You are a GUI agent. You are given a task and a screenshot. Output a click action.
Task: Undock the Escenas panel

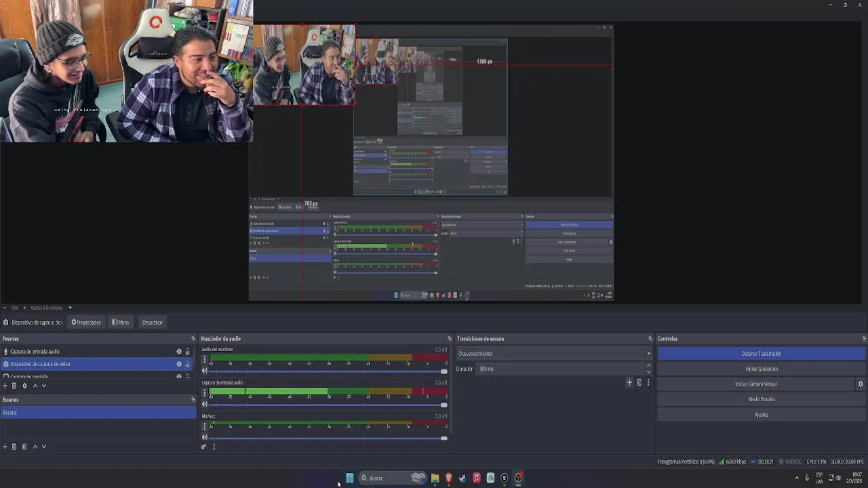coord(193,400)
